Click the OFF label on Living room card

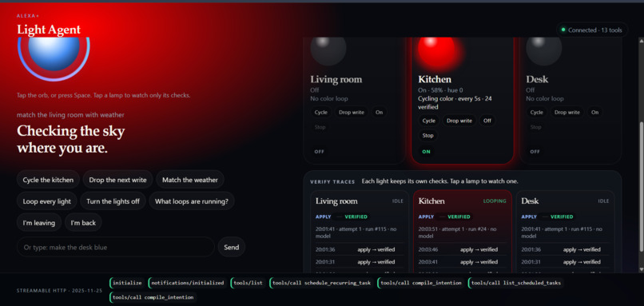[319, 152]
